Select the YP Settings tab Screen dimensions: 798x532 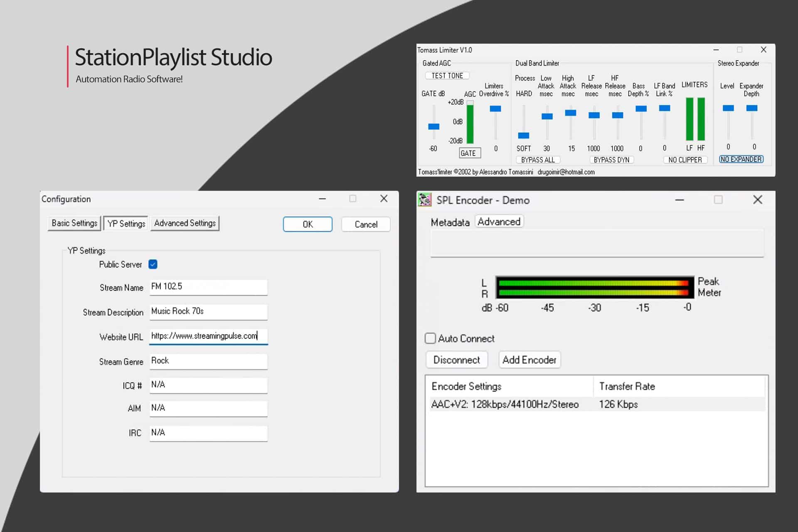[126, 224]
